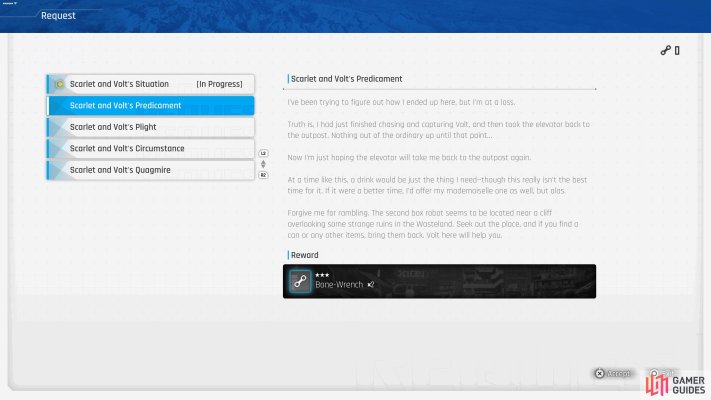Image resolution: width=711 pixels, height=400 pixels.
Task: Click the L2 scroll-up prompt icon
Action: [x=263, y=153]
